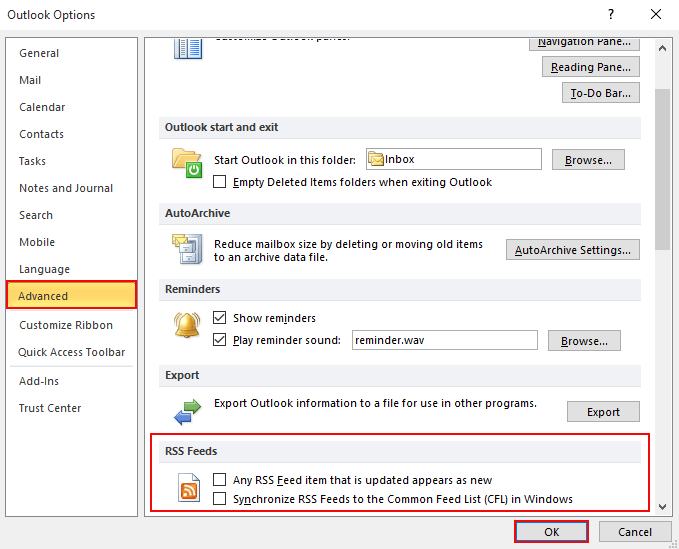The width and height of the screenshot is (679, 549).
Task: Select the Advanced category
Action: (71, 295)
